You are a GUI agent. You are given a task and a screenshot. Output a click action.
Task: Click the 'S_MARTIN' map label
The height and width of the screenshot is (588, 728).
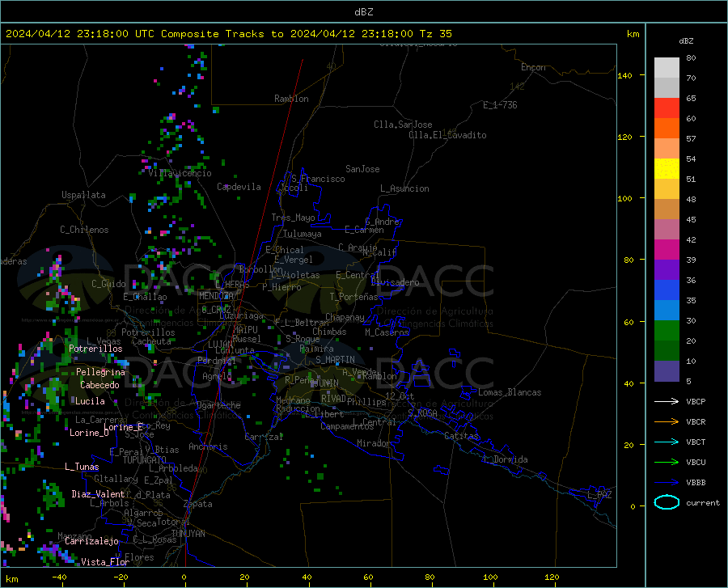pos(335,360)
